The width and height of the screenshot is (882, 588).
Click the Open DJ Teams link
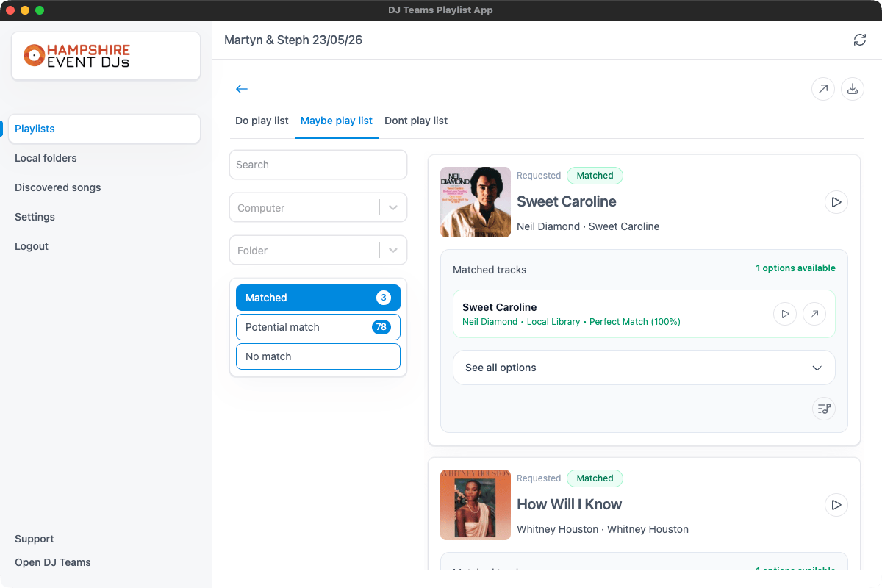[x=52, y=562]
